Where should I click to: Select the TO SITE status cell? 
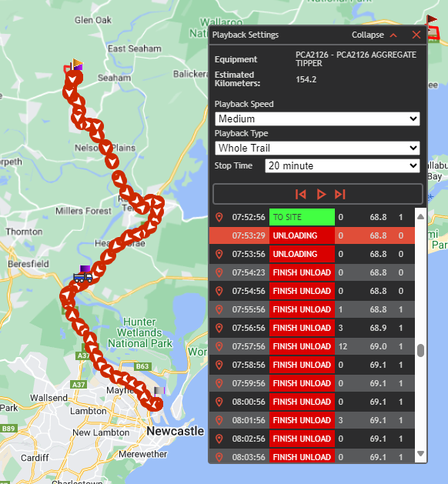[x=302, y=217]
